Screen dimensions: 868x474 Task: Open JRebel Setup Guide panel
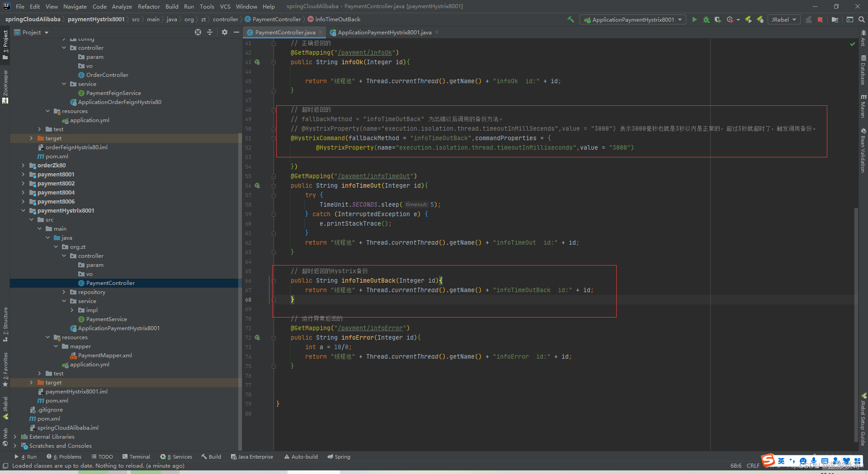[x=863, y=419]
